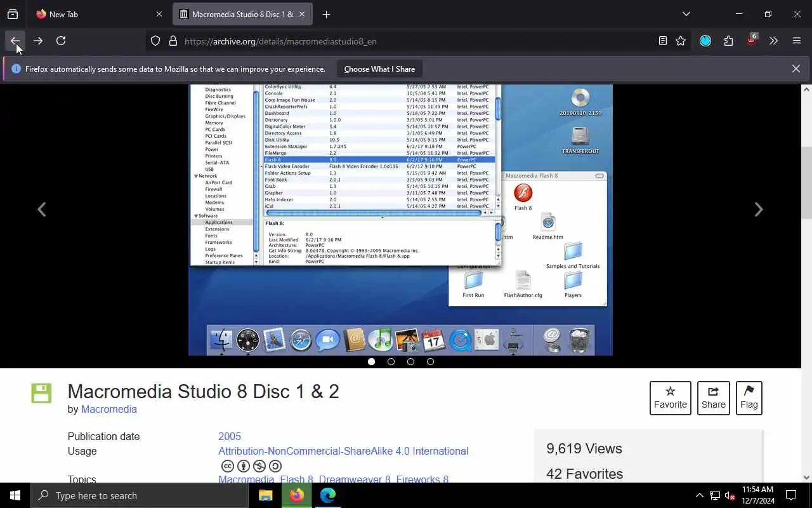Toggle Reader View for this page
This screenshot has width=812, height=508.
[662, 41]
